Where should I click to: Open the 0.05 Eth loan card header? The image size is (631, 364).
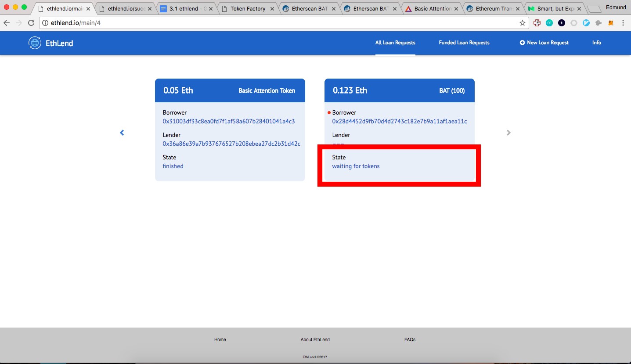(x=230, y=90)
